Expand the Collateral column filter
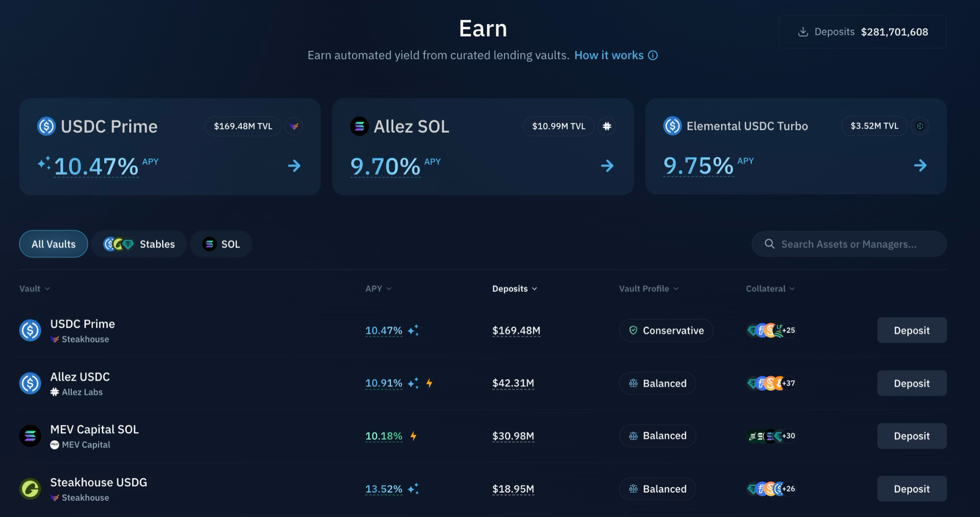The height and width of the screenshot is (517, 980). [770, 289]
